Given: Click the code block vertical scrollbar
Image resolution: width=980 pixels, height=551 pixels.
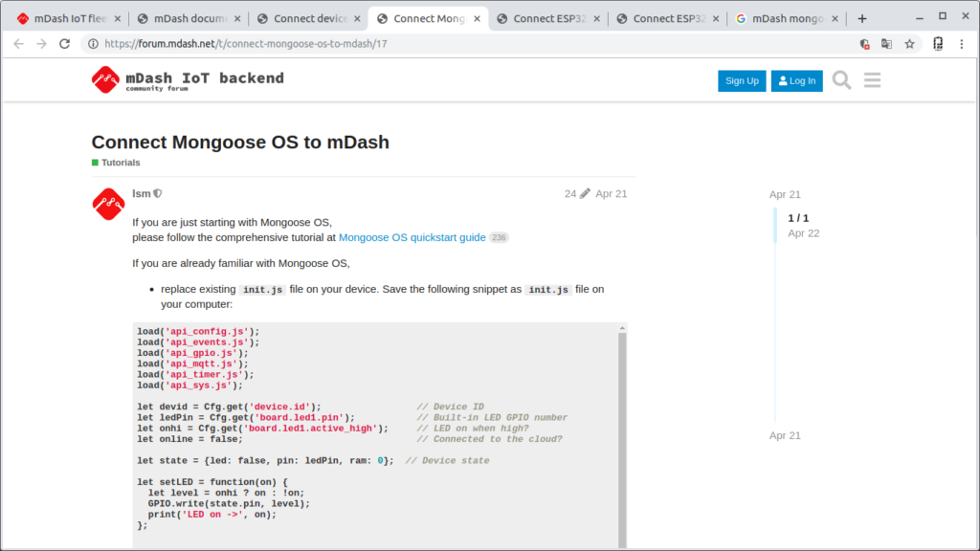Looking at the screenshot, I should pyautogui.click(x=622, y=440).
